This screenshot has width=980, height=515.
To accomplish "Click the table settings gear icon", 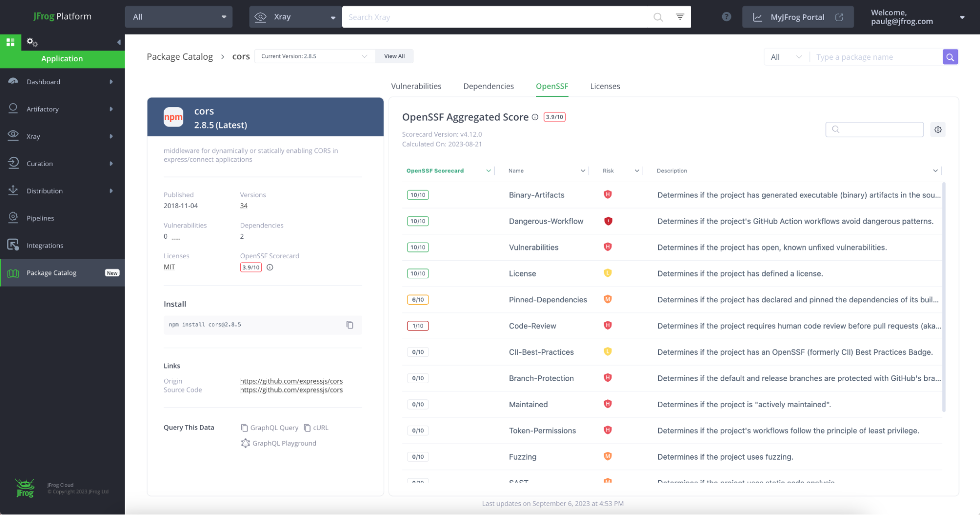I will click(x=937, y=130).
